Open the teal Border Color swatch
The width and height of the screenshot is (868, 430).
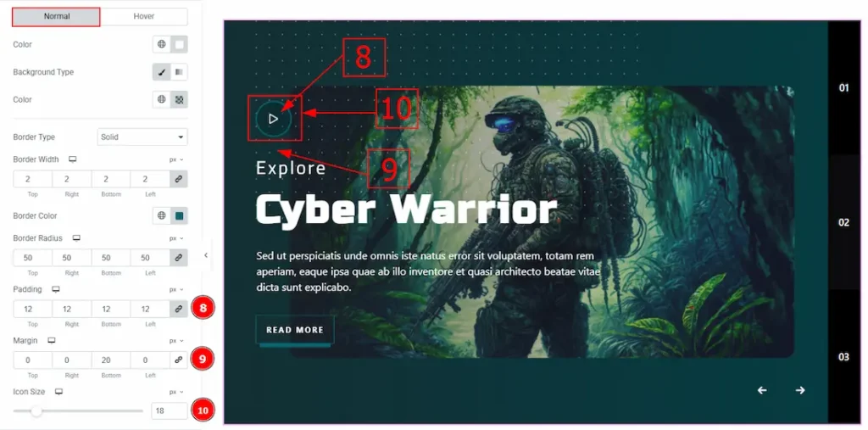click(x=179, y=215)
